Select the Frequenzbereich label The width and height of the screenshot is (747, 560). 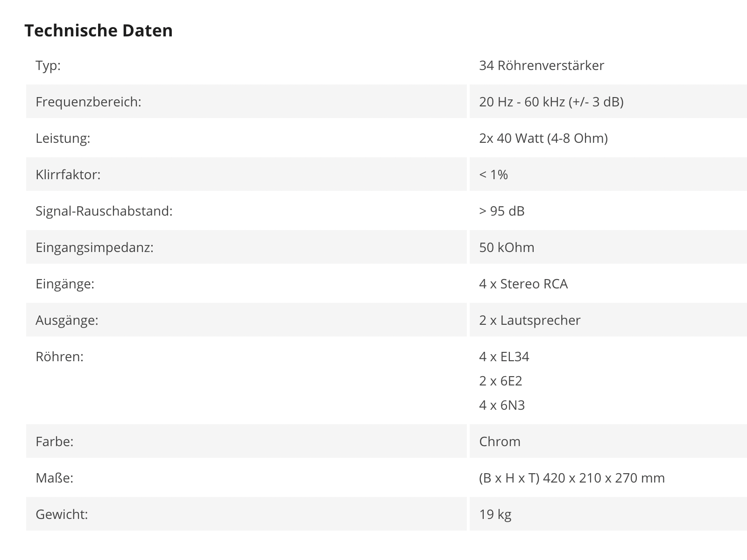pos(88,102)
